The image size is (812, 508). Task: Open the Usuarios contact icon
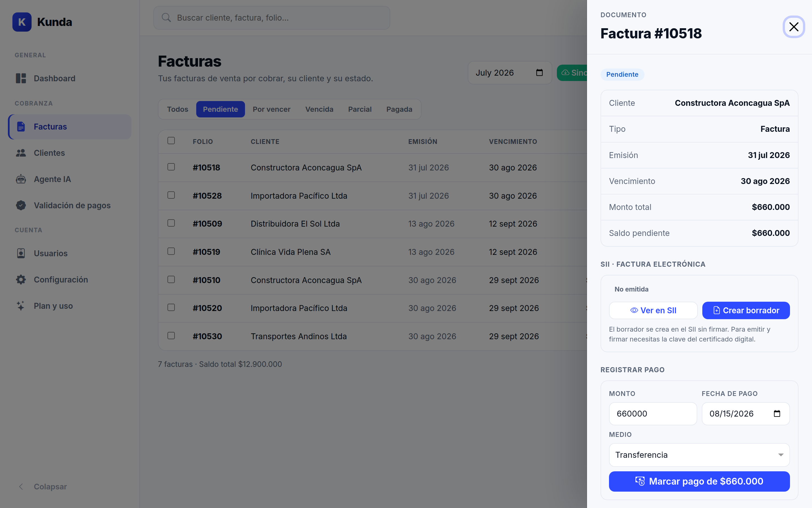coord(21,253)
